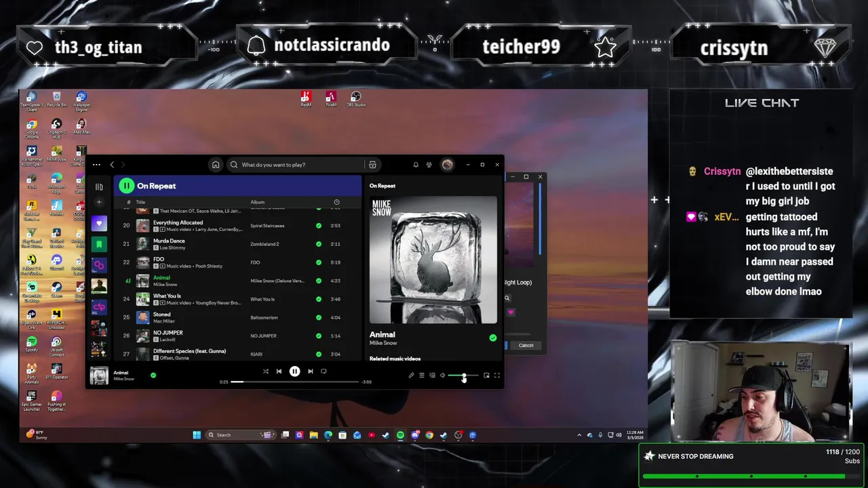Go forward with Spotify's right arrow

[123, 165]
